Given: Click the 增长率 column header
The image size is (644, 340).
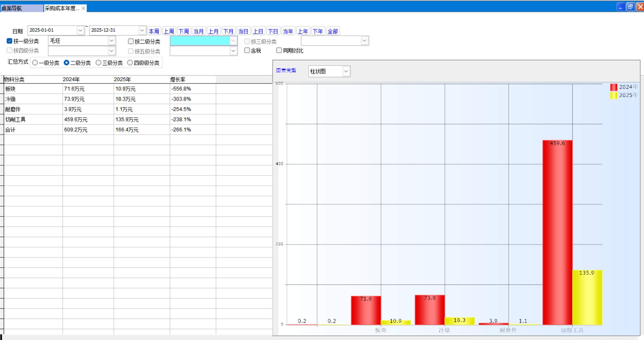Looking at the screenshot, I should click(x=178, y=80).
